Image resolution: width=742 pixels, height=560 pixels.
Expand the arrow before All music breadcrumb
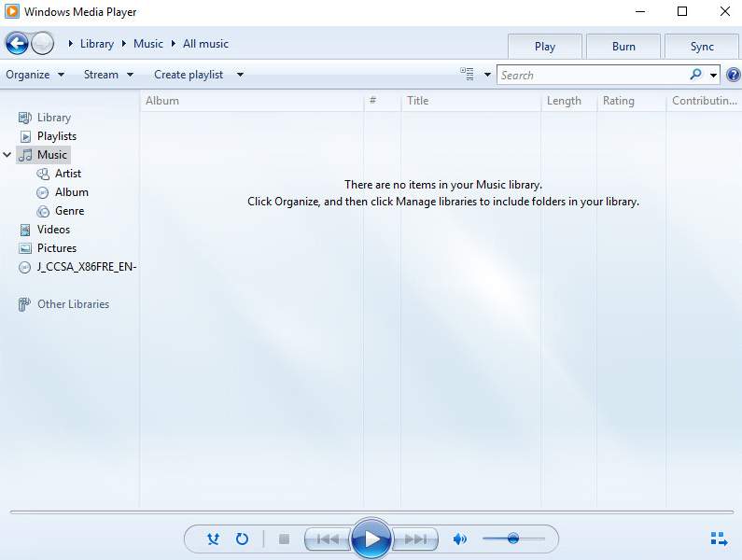click(x=174, y=44)
